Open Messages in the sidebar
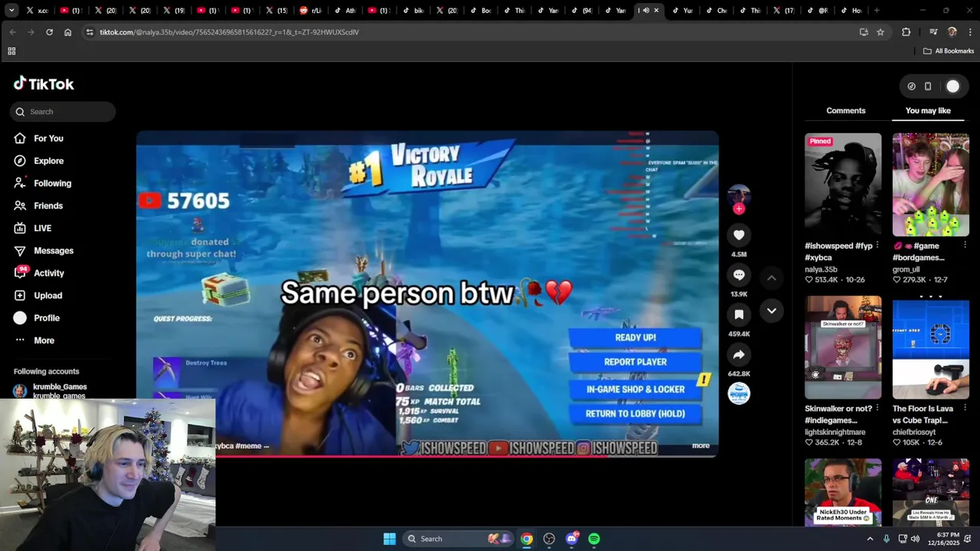980x551 pixels. click(x=44, y=251)
